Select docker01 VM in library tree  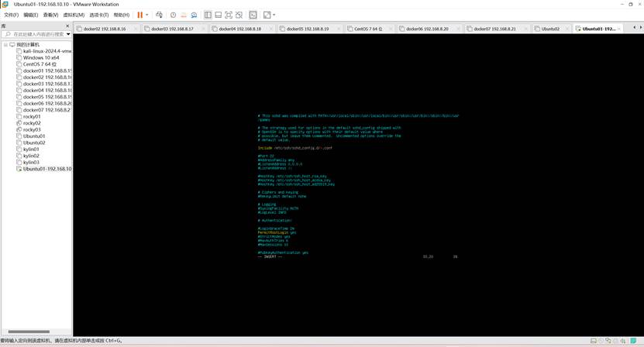pyautogui.click(x=46, y=70)
